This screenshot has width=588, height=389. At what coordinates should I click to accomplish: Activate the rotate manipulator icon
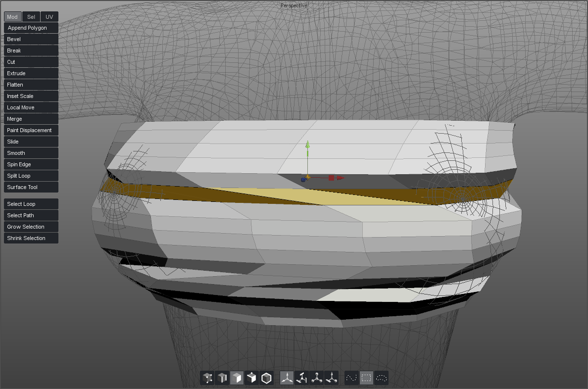tap(301, 379)
